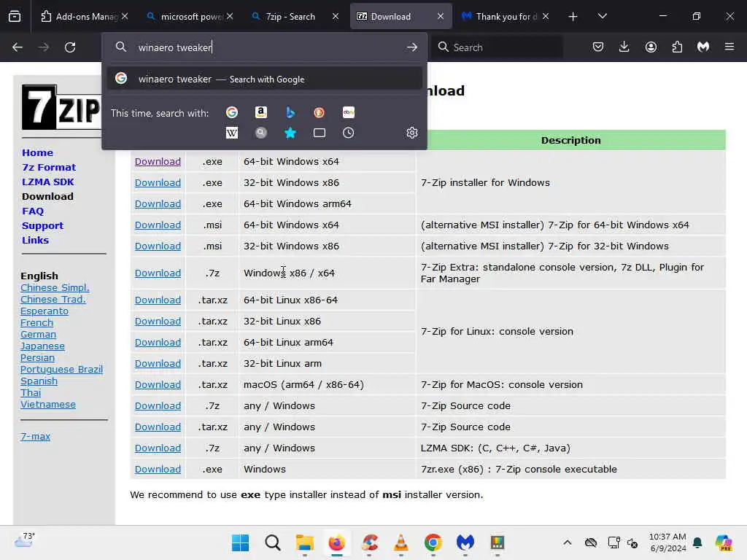Switch language to Vietnamese
747x560 pixels.
(47, 404)
